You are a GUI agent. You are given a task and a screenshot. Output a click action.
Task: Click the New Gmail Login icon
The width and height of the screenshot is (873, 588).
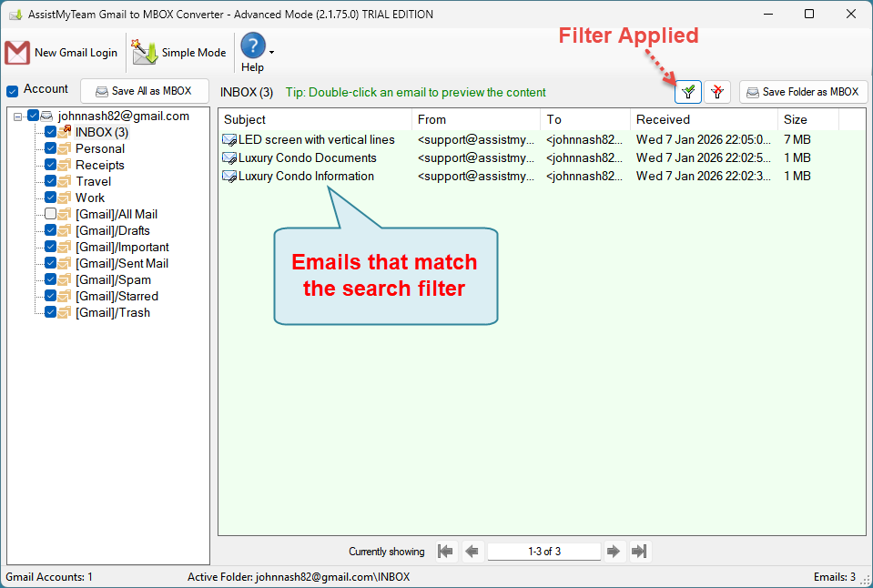click(x=18, y=53)
